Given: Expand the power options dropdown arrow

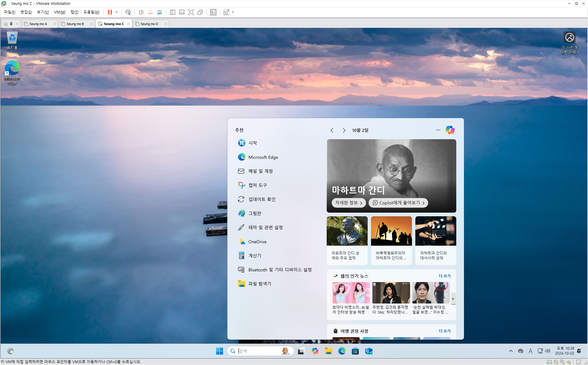Looking at the screenshot, I should click(116, 12).
